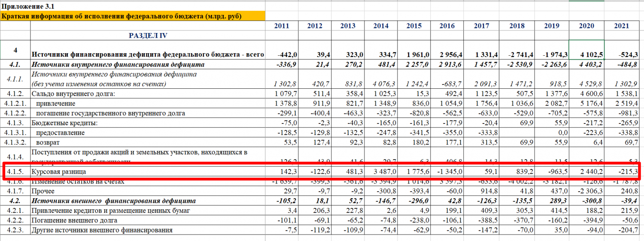The width and height of the screenshot is (644, 241).
Task: Select "Привлечение кредитов и размещение ценных бумаг" cell
Action: pyautogui.click(x=112, y=211)
